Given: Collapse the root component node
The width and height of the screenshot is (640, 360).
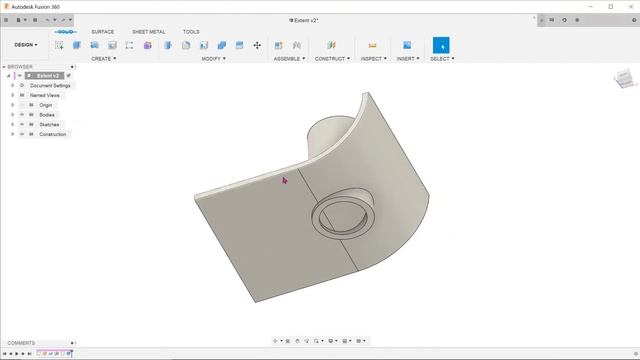Looking at the screenshot, I should pos(9,76).
